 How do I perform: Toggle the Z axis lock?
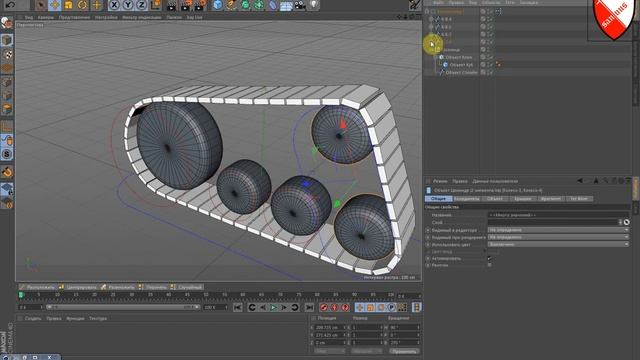(141, 5)
